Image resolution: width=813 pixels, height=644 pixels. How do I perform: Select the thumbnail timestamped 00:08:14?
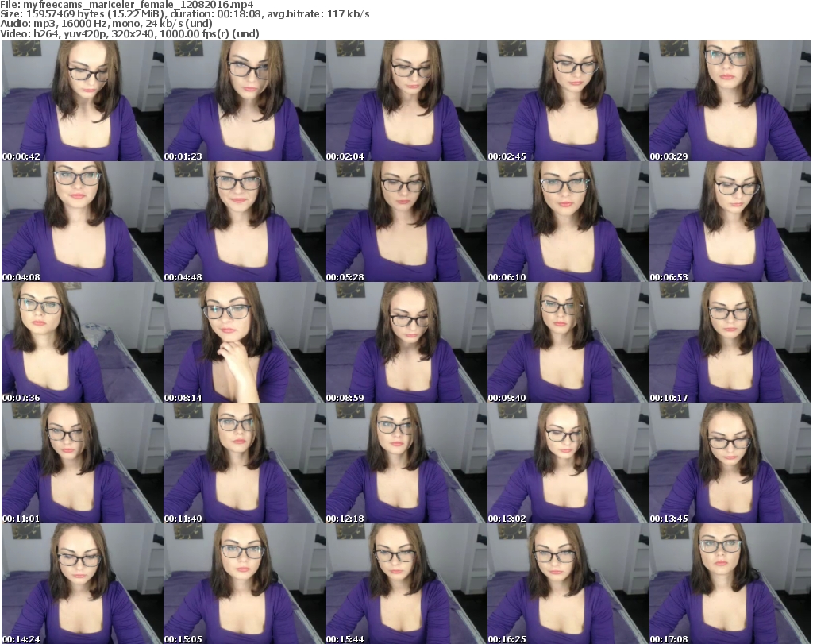245,343
